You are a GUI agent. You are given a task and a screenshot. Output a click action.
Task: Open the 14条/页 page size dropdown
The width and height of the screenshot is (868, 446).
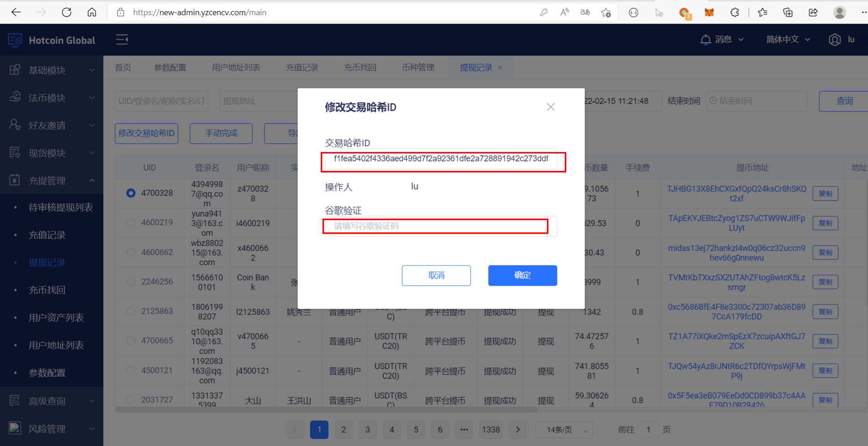click(x=564, y=430)
